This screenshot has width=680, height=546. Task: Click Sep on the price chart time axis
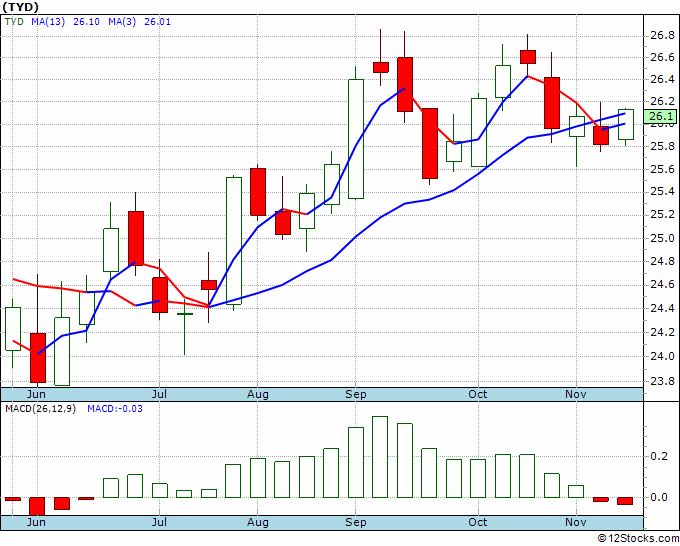(x=356, y=394)
